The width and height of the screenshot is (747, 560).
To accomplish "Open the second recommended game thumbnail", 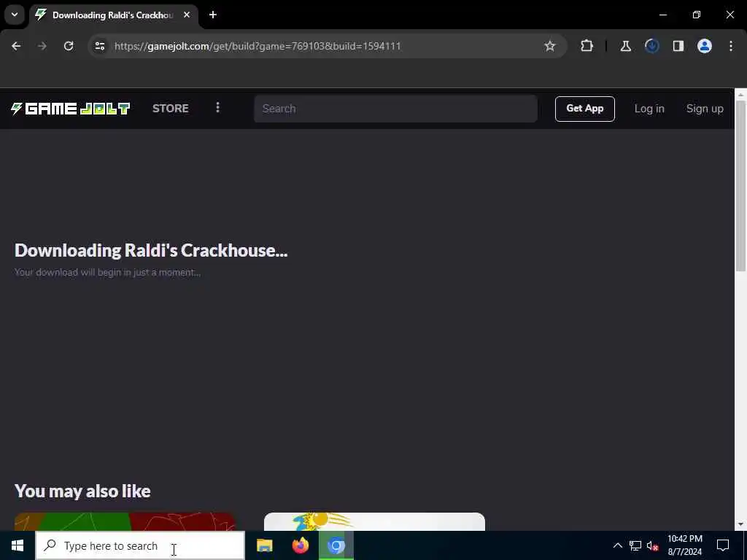I will (374, 522).
